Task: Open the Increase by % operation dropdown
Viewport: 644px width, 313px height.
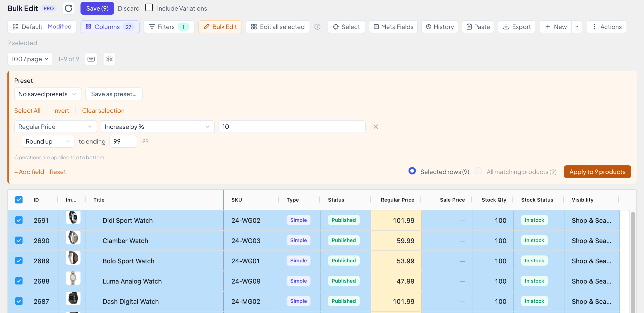Action: [157, 127]
